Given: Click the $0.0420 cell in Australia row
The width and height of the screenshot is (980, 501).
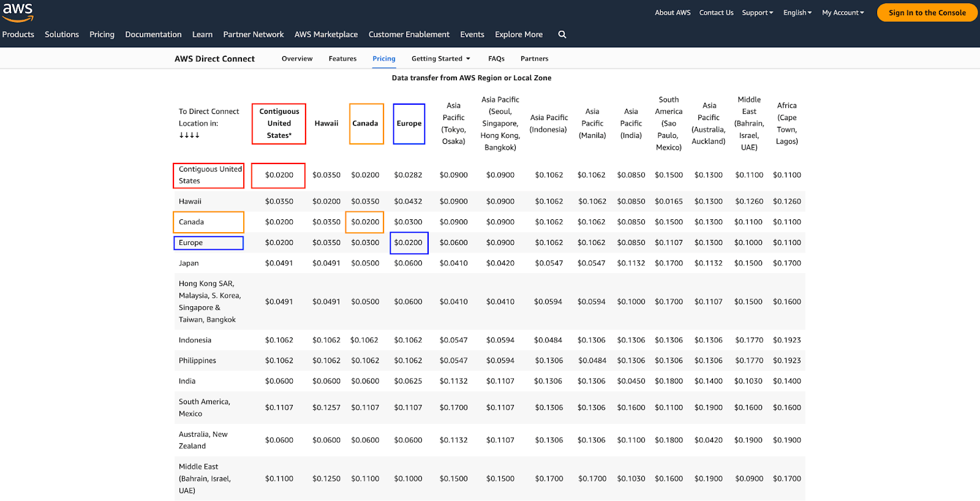Looking at the screenshot, I should 709,440.
